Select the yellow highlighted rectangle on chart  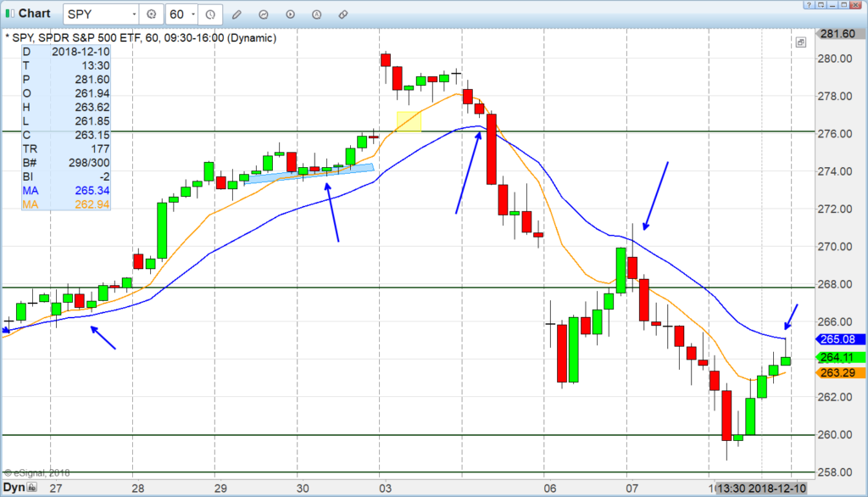click(409, 122)
